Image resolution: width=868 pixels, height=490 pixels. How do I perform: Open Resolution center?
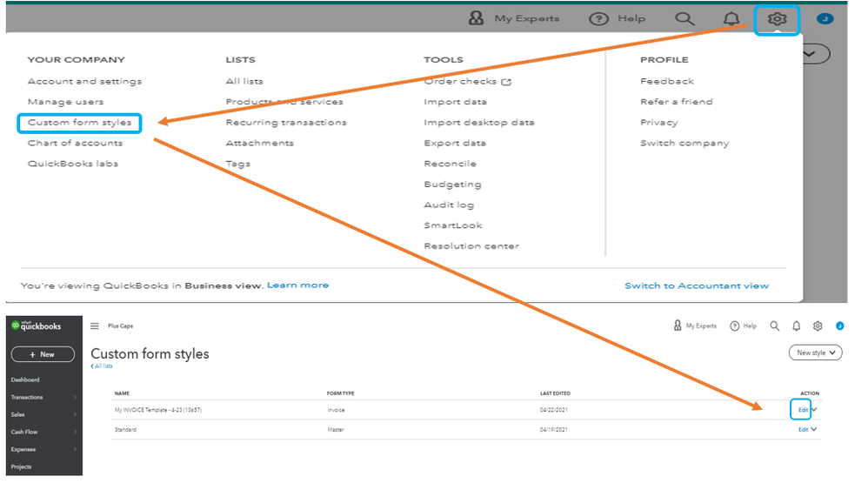471,245
